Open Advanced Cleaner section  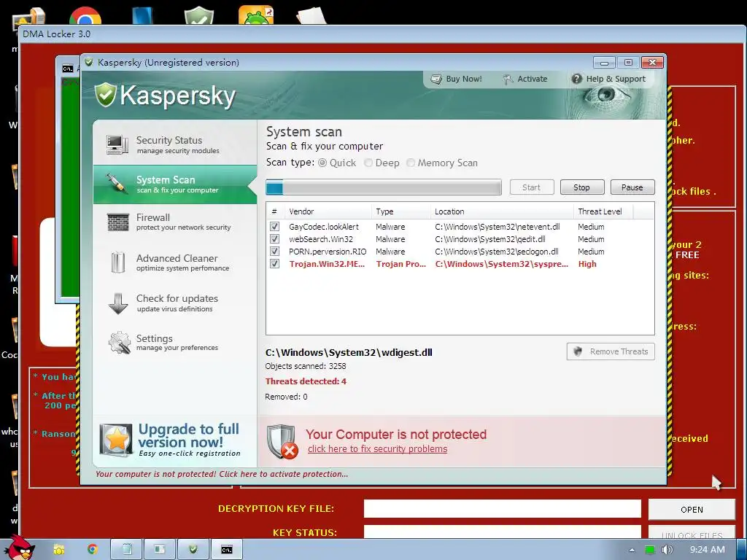(x=174, y=262)
